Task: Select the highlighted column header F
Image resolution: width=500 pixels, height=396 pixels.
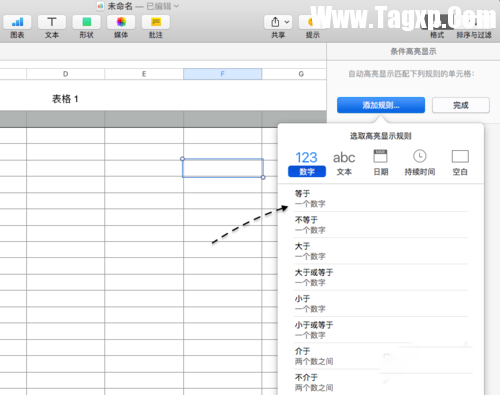Action: tap(222, 74)
